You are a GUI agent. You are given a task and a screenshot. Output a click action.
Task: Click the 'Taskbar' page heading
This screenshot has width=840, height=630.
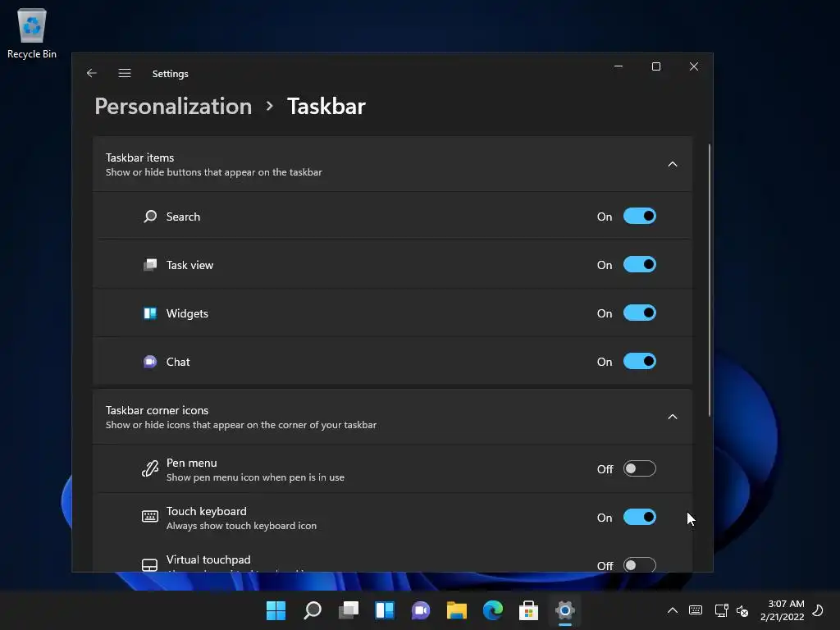tap(326, 106)
